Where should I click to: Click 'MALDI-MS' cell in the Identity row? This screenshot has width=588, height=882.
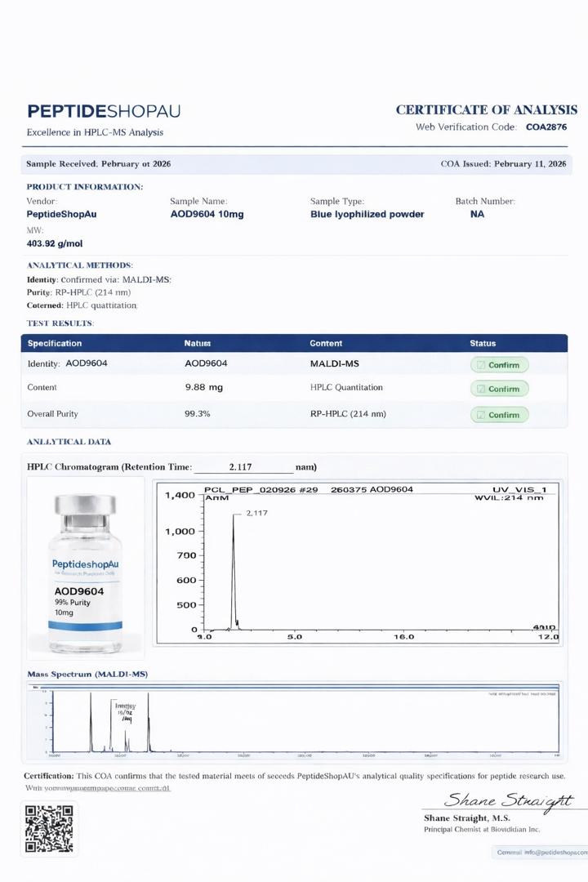coord(334,363)
